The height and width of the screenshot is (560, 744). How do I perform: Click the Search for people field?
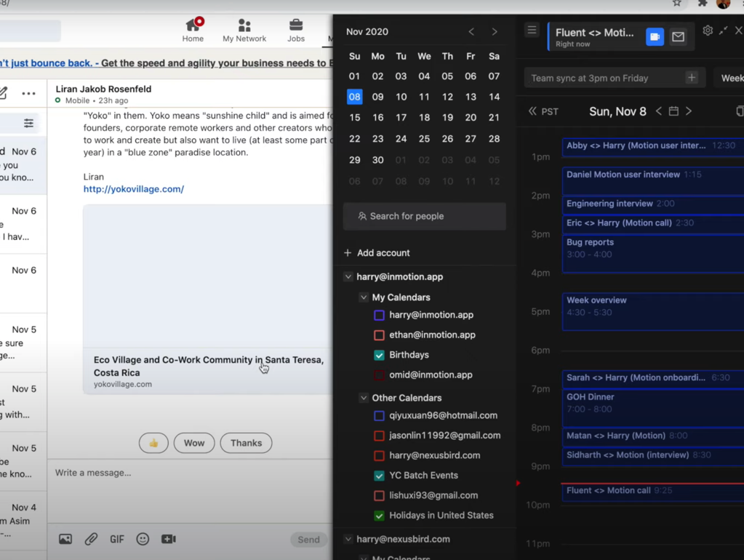tap(424, 217)
